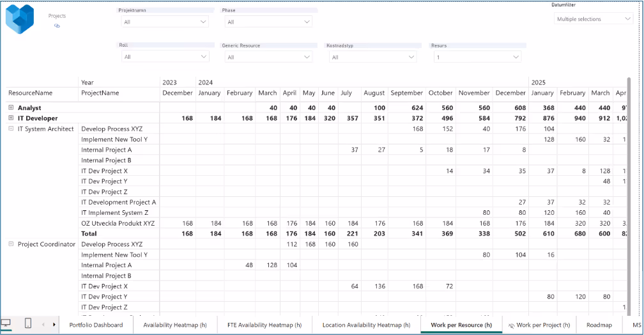
Task: Open the Resurs dropdown
Action: coord(477,57)
